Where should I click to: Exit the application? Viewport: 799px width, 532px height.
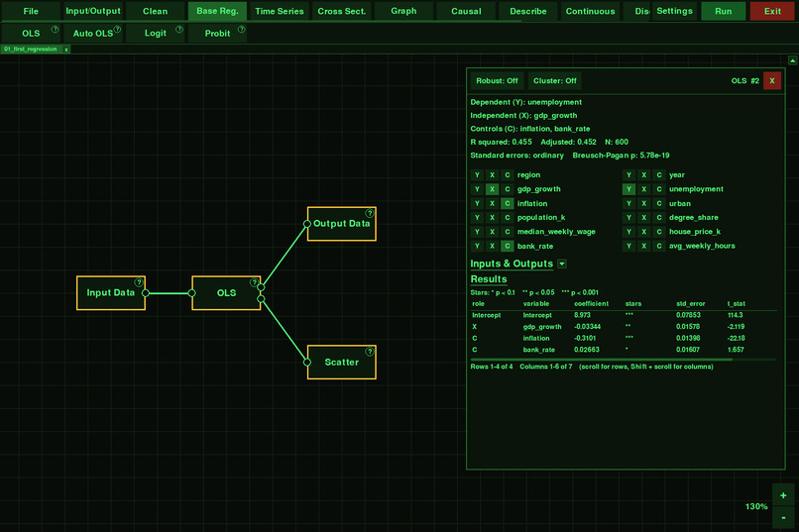[772, 11]
